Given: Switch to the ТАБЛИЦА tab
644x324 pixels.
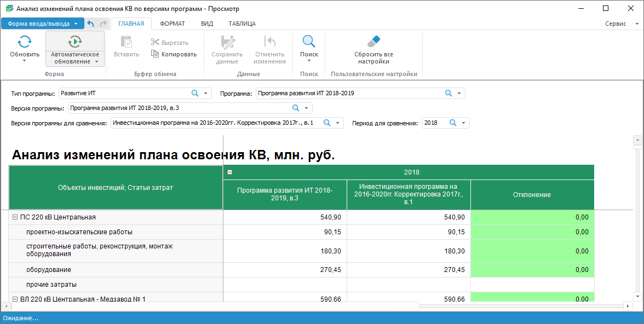Looking at the screenshot, I should tap(242, 24).
